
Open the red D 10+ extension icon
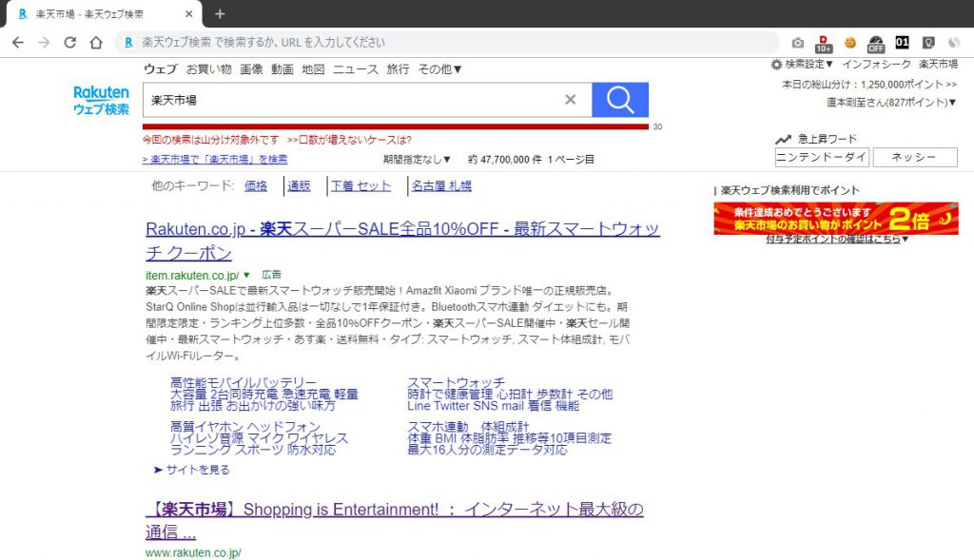(x=824, y=44)
